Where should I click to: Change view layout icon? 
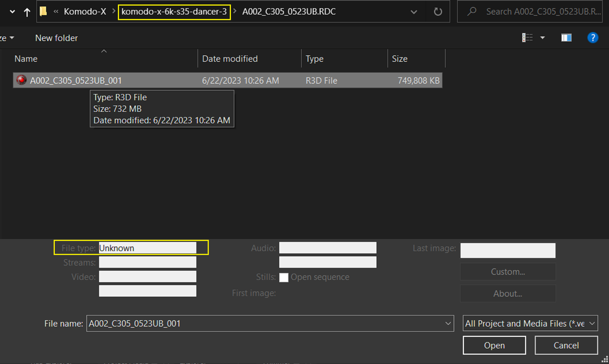click(527, 38)
